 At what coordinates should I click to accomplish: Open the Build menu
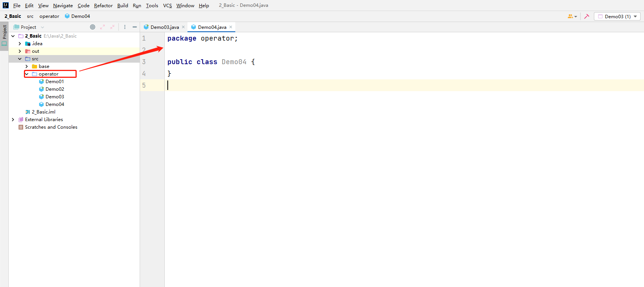pos(123,5)
